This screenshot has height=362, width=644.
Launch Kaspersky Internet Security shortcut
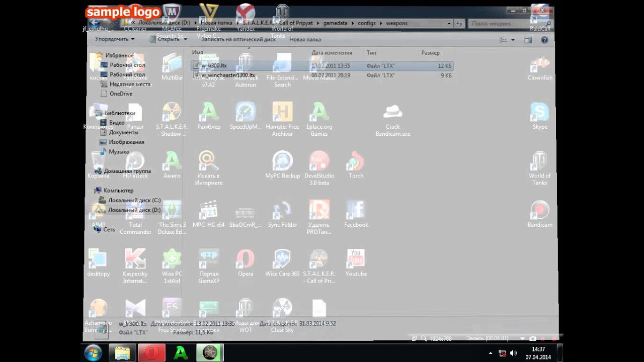[x=135, y=266]
